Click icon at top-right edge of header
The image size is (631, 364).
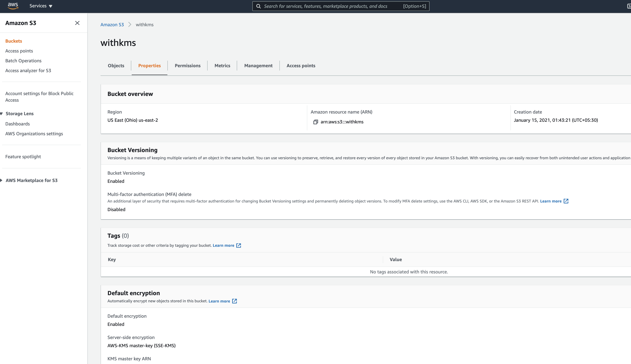click(629, 6)
